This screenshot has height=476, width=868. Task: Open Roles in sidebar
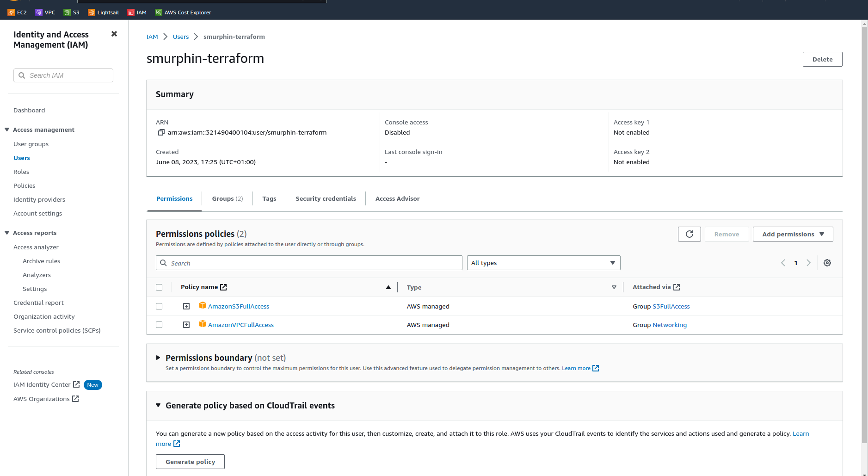(x=21, y=172)
